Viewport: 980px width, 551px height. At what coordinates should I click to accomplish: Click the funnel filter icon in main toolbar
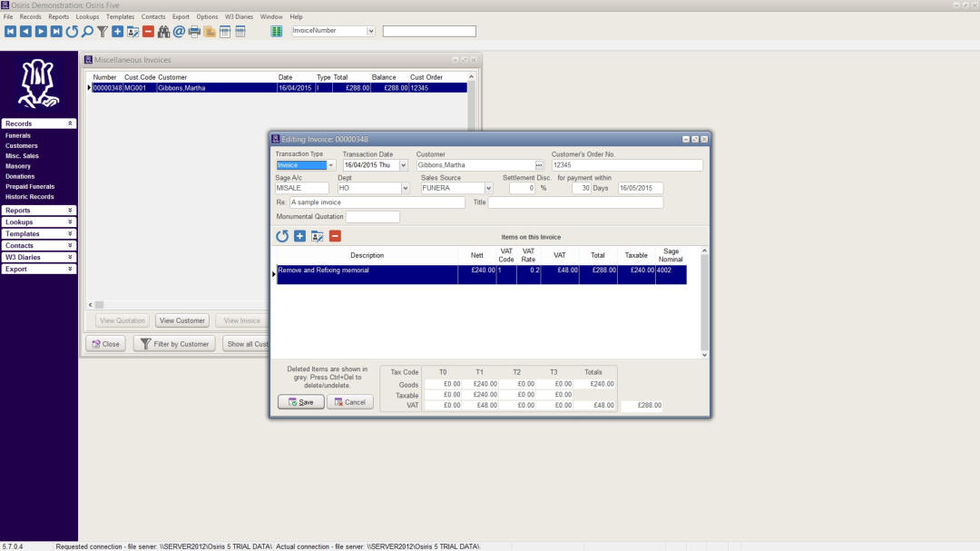point(103,32)
